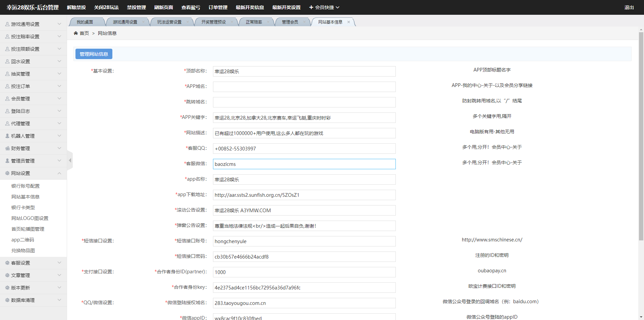Click the home icon in the breadcrumb
The width and height of the screenshot is (644, 320).
click(x=76, y=33)
